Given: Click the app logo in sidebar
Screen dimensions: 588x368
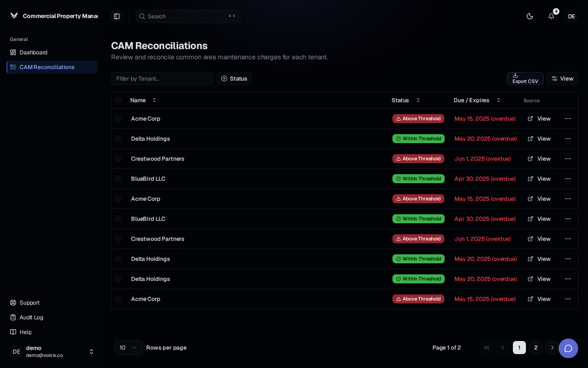Looking at the screenshot, I should pos(14,16).
